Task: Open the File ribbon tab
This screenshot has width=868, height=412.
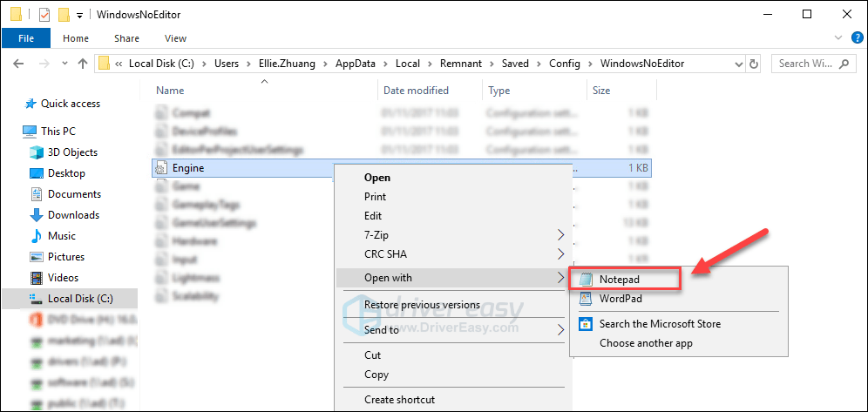Action: pos(26,38)
